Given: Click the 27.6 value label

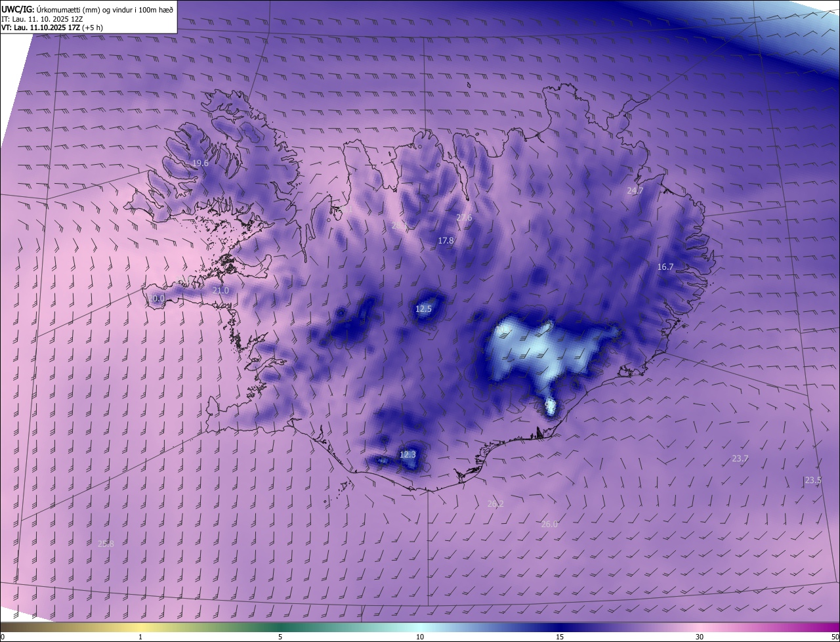Looking at the screenshot, I should click(x=464, y=218).
